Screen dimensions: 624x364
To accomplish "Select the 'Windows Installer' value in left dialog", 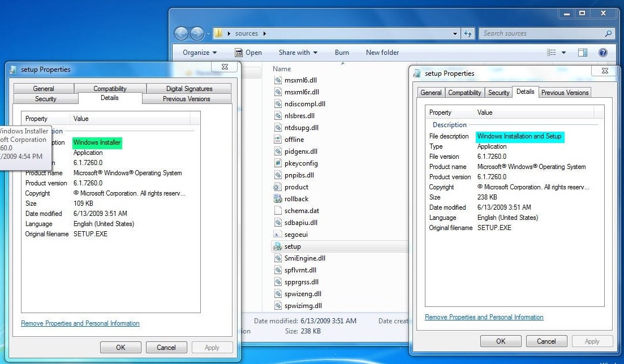I will (x=97, y=142).
